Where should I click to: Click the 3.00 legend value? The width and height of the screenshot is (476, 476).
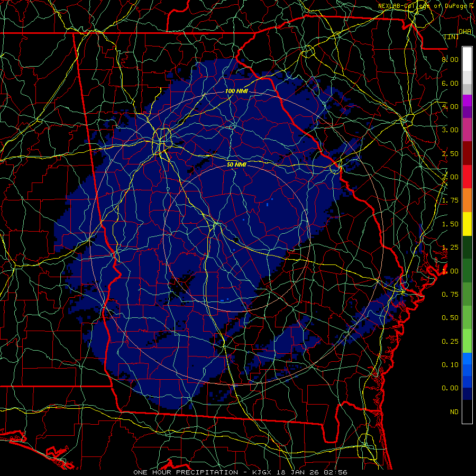(450, 130)
